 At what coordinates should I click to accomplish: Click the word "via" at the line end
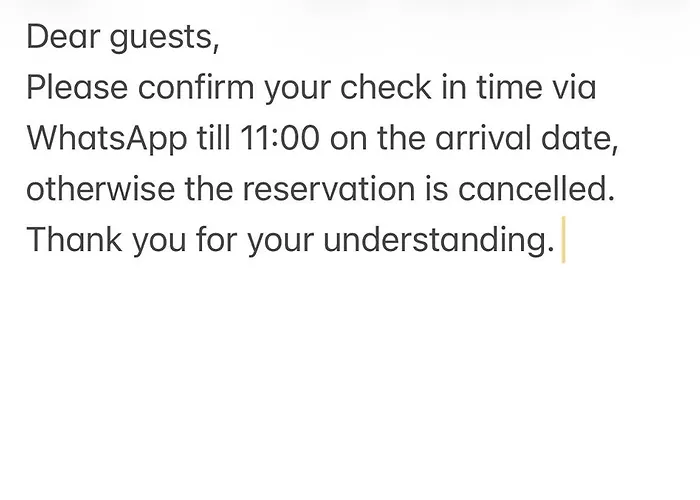click(573, 88)
